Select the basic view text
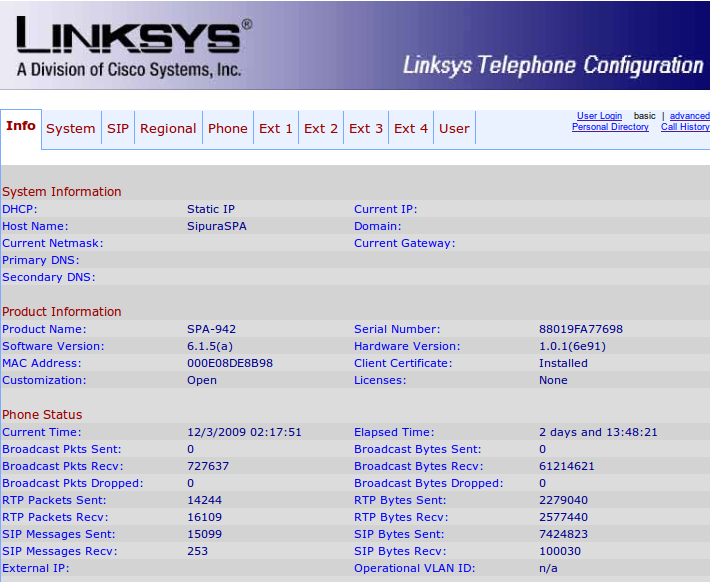710x582 pixels. (644, 116)
